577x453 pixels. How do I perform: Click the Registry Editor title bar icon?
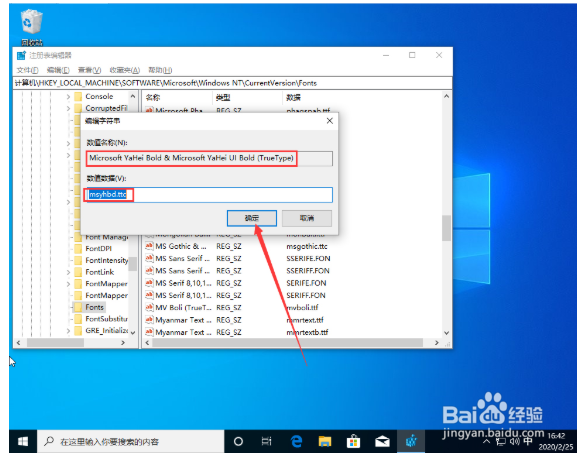point(21,56)
